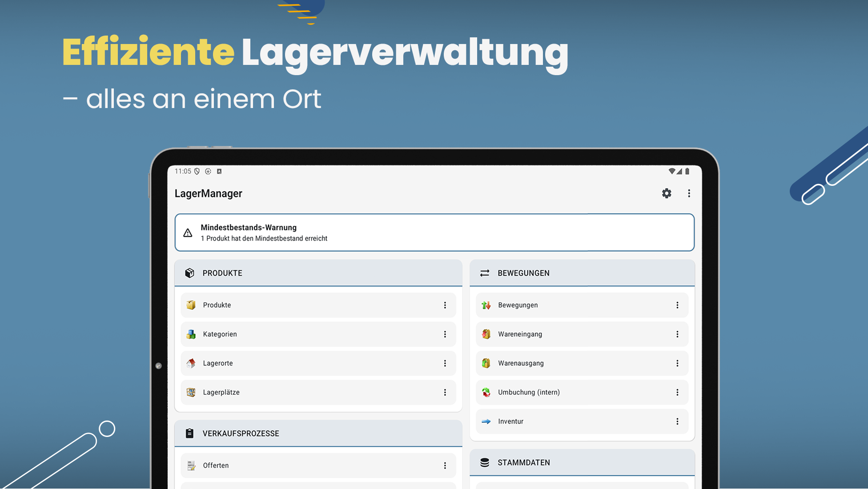Open the three-dot menu for Lagerorte

(445, 363)
